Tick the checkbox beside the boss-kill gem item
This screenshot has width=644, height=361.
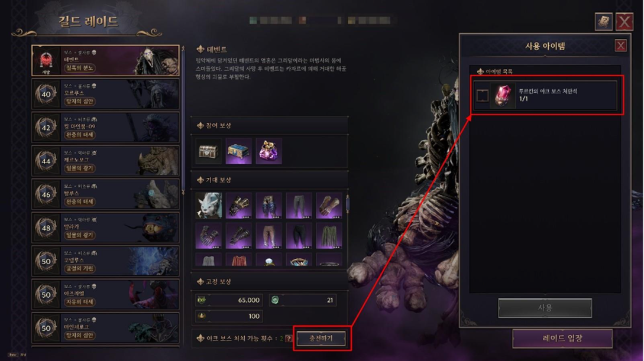pyautogui.click(x=482, y=96)
